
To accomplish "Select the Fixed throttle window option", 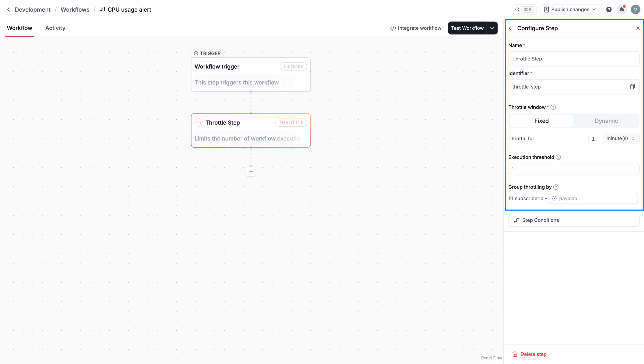I will click(x=541, y=121).
